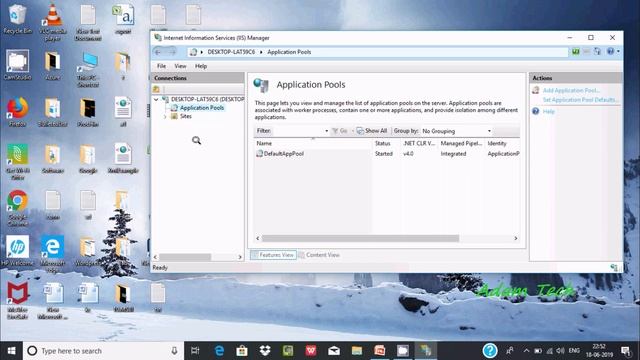The height and width of the screenshot is (360, 640).
Task: Click the Help link in Actions pane
Action: 548,111
